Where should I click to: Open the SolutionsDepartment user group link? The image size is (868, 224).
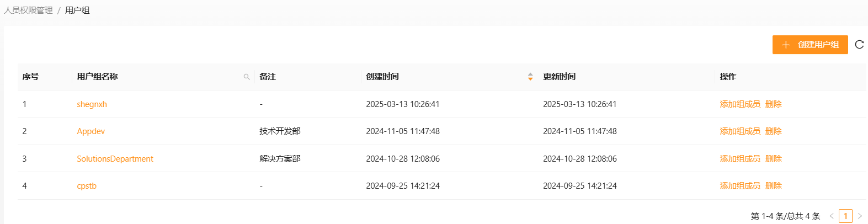(115, 159)
